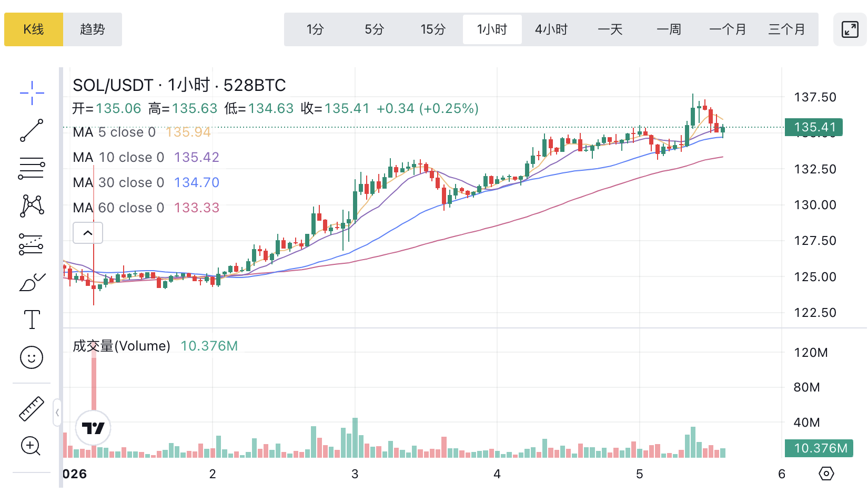Viewport: 868px width, 494px height.
Task: Collapse the left drawing toolbar
Action: pyautogui.click(x=57, y=413)
